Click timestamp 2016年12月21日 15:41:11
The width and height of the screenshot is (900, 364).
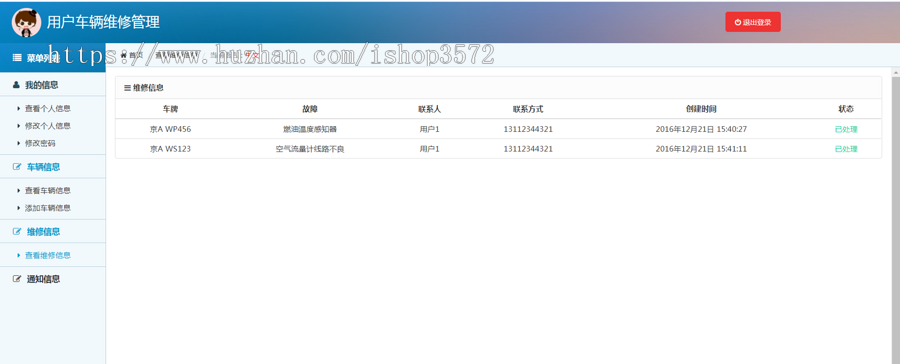(701, 149)
